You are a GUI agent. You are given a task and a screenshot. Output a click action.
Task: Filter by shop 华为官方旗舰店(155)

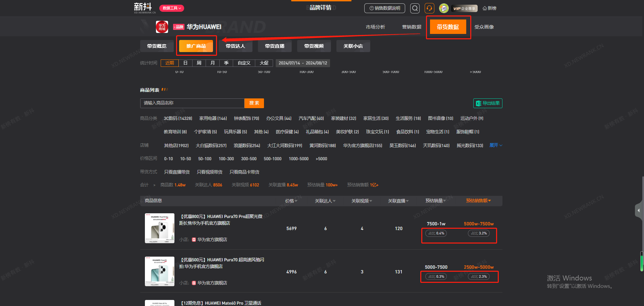pyautogui.click(x=363, y=146)
